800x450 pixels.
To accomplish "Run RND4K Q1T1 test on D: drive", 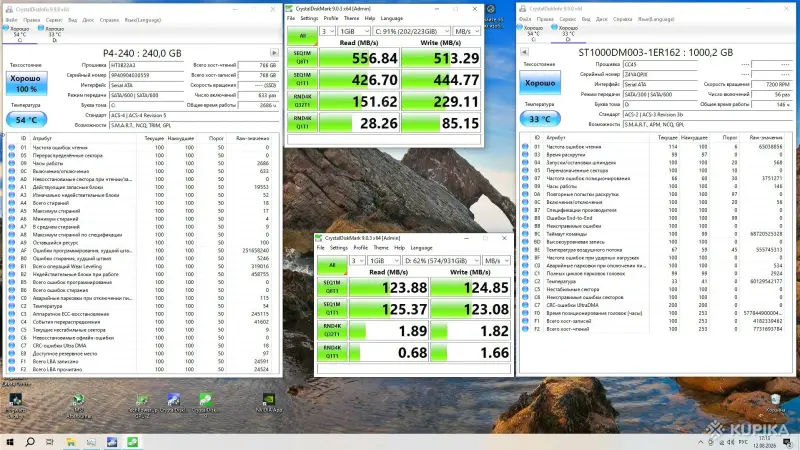I will (x=332, y=352).
